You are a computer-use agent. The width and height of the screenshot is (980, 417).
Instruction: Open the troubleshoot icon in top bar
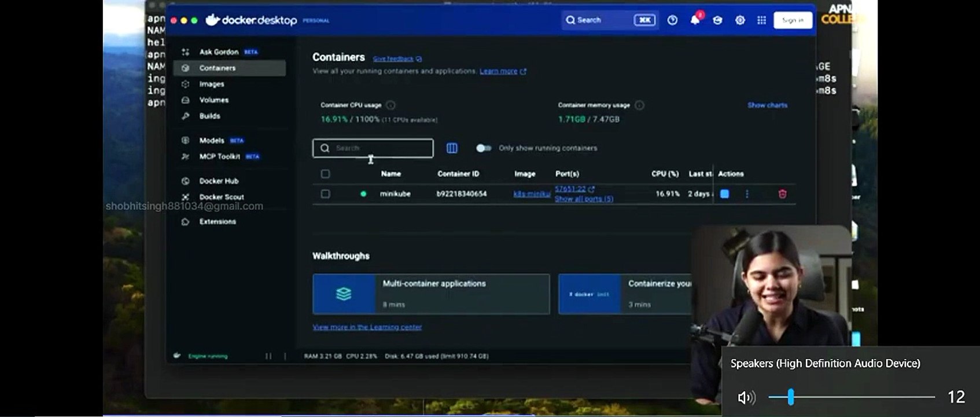click(x=672, y=20)
